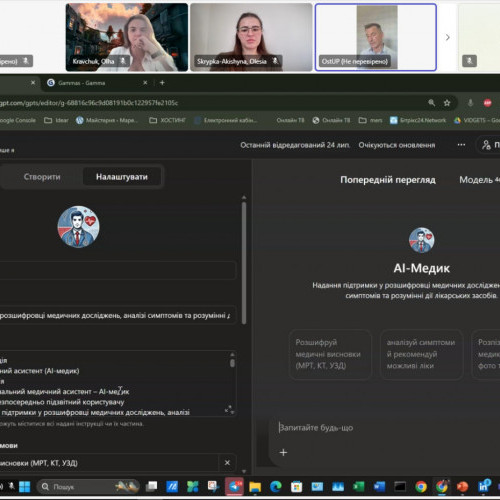Select Skrypka-Akishyna, Olesia video tile
This screenshot has width=500, height=500.
pos(251,37)
